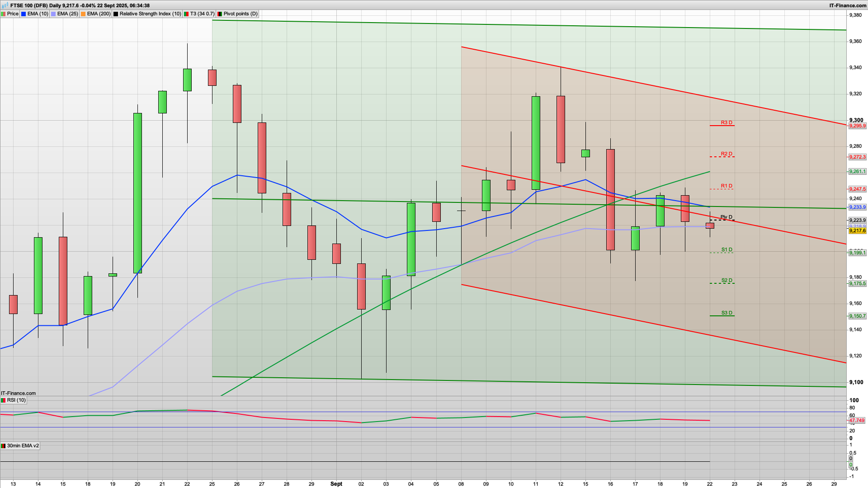The width and height of the screenshot is (868, 488).
Task: Click the 9,272.3 price tag
Action: (857, 157)
